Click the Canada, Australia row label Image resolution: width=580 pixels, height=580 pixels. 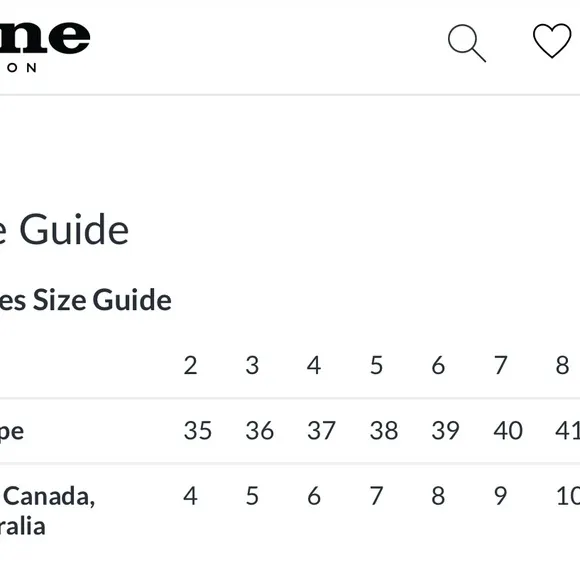(x=47, y=511)
